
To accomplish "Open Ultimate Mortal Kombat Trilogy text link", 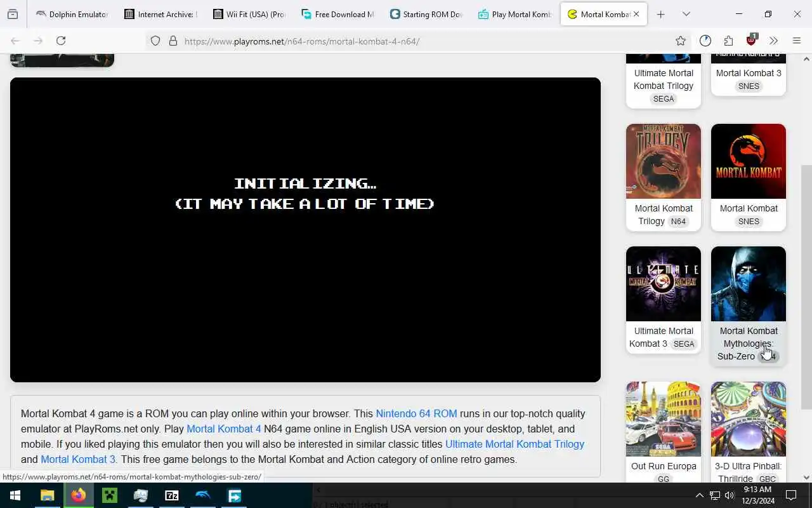I will [514, 444].
